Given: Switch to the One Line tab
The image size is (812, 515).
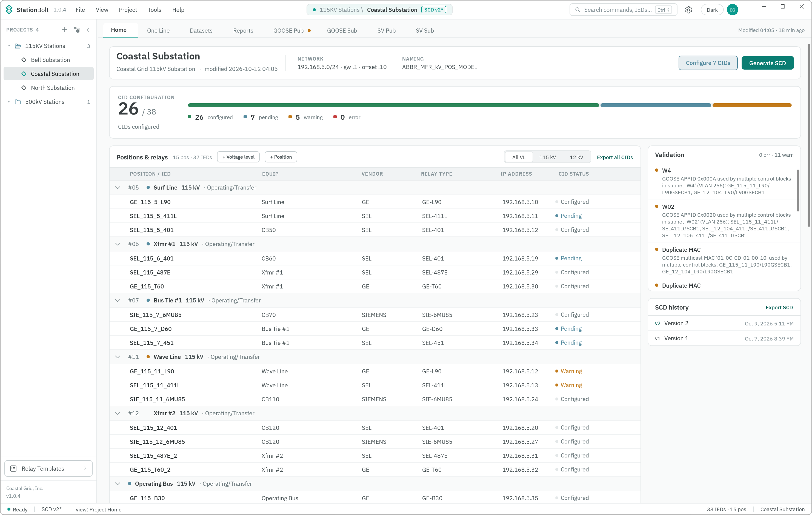Looking at the screenshot, I should coord(158,30).
